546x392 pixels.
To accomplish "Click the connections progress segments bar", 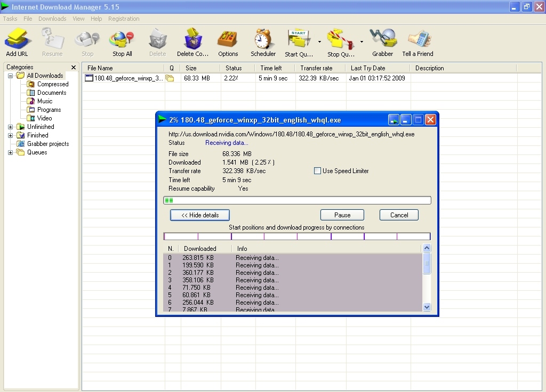I will (297, 236).
